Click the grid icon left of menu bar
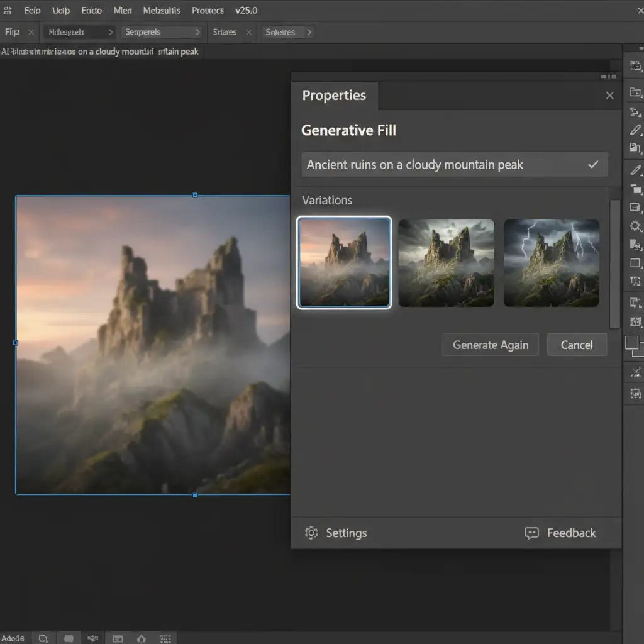This screenshot has height=644, width=644. (8, 11)
